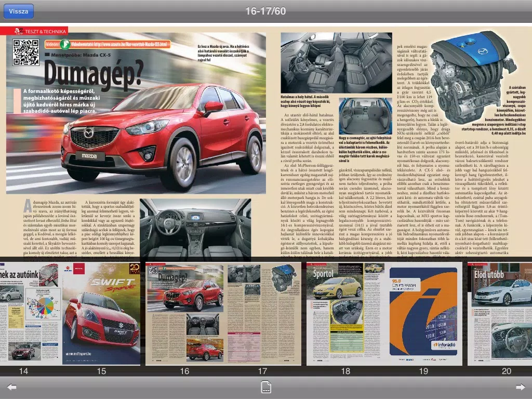Screen dimensions: 532x399
Task: Select the page 17 thumbnail with engine
Action: click(x=262, y=313)
